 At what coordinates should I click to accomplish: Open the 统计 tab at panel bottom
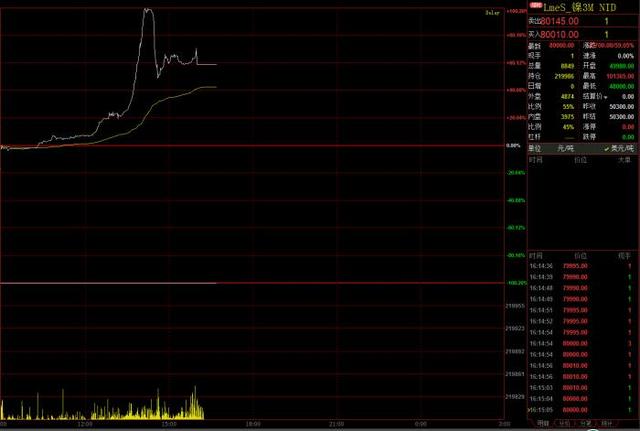607,424
